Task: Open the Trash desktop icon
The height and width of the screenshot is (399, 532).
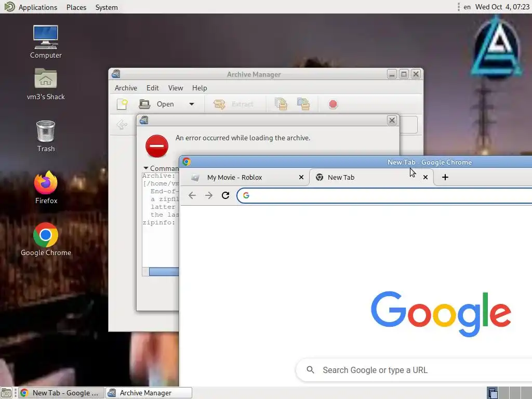Action: 46,136
